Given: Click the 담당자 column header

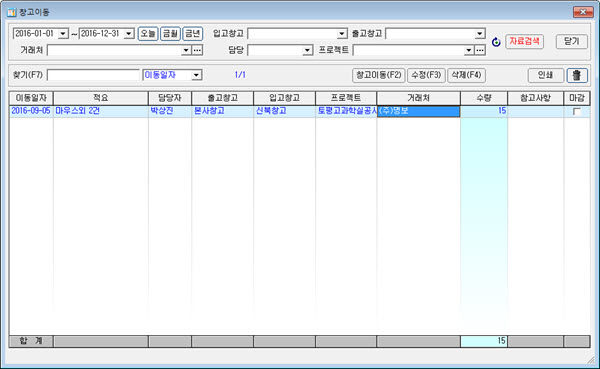Looking at the screenshot, I should [170, 98].
